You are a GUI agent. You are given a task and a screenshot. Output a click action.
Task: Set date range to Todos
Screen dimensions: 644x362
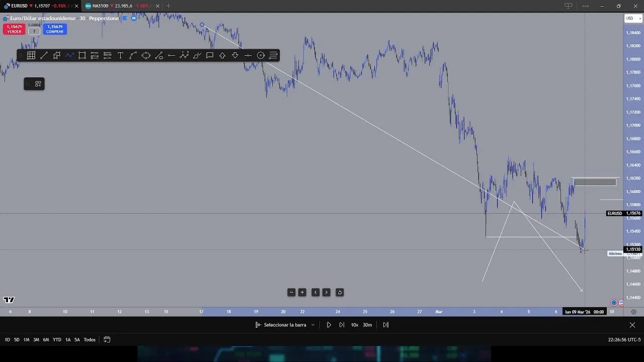pyautogui.click(x=90, y=340)
